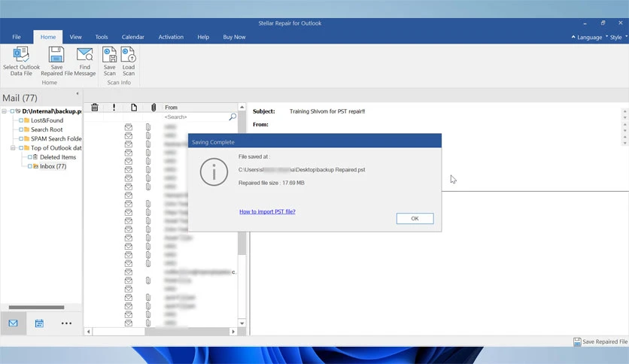Screen dimensions: 629x364
Task: Open How to import PST file link
Action: (267, 211)
